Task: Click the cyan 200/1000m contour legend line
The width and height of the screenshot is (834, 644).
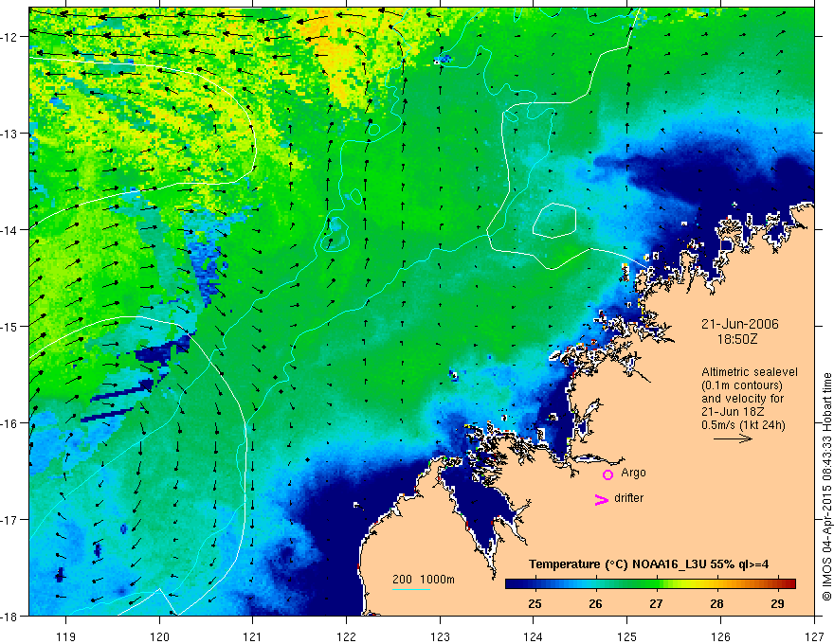Action: tap(411, 589)
